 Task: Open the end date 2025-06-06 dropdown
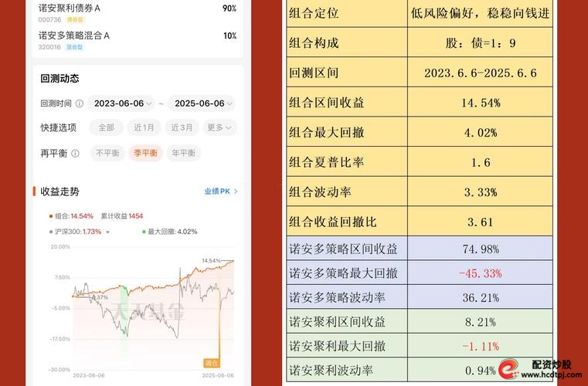(x=201, y=103)
